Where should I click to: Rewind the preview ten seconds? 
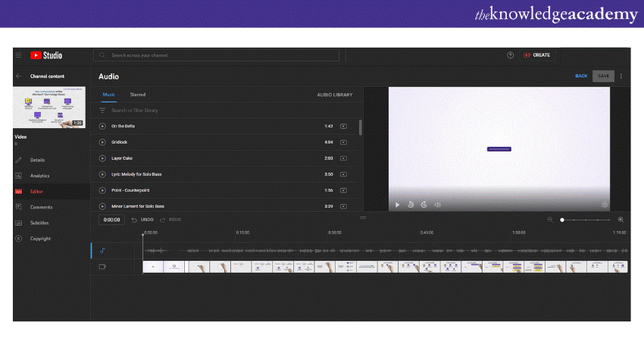pyautogui.click(x=411, y=205)
